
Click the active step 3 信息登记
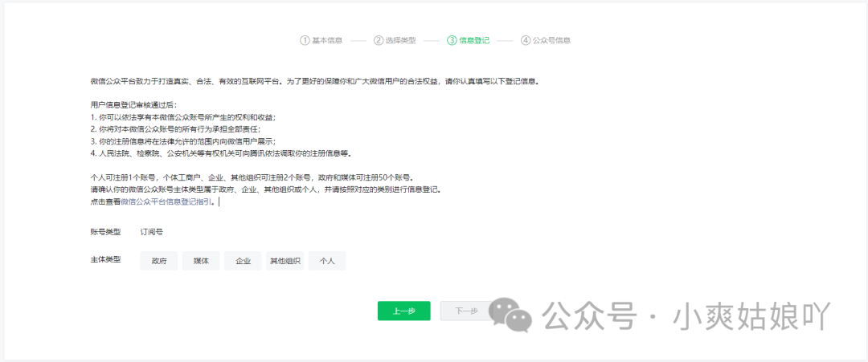(469, 40)
